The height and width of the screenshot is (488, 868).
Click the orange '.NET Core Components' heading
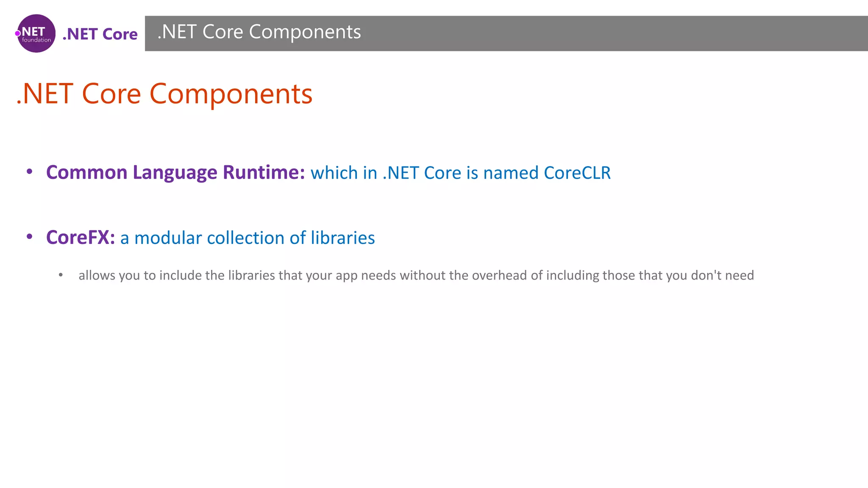click(x=164, y=94)
